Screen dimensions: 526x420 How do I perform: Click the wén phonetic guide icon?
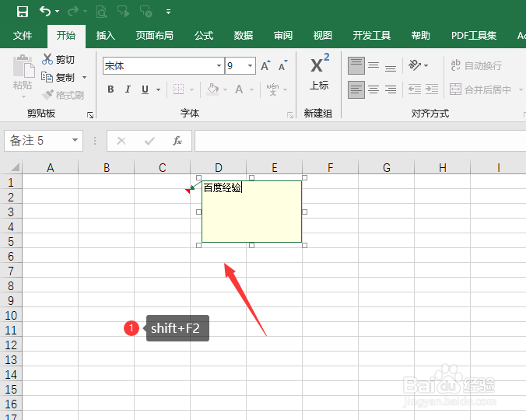pos(273,89)
